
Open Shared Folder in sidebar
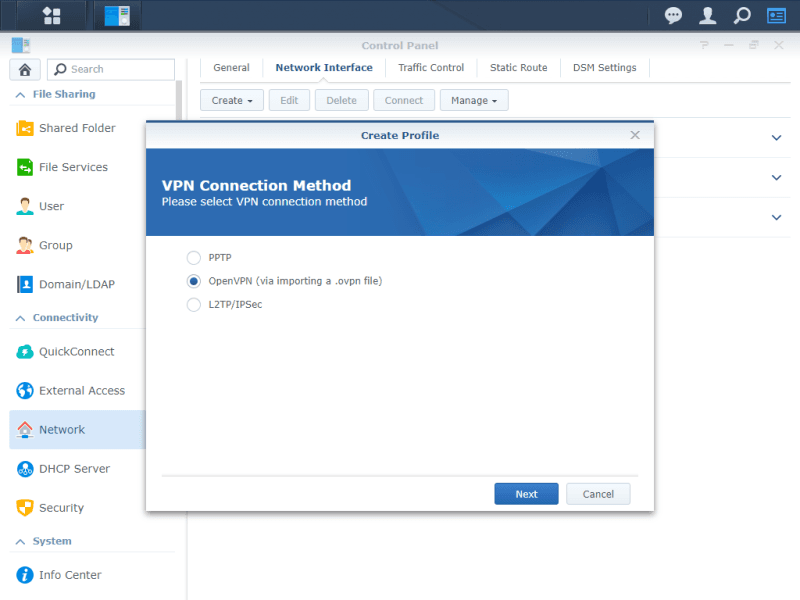(77, 128)
